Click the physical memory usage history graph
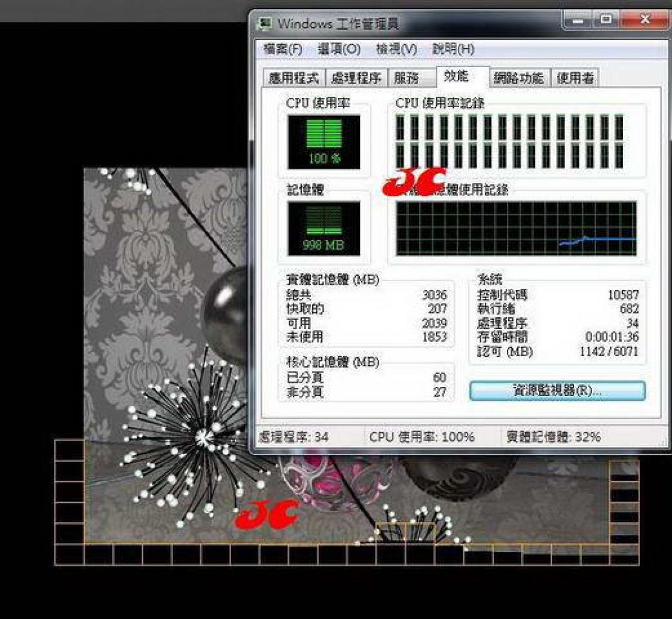This screenshot has width=672, height=619. pyautogui.click(x=517, y=228)
